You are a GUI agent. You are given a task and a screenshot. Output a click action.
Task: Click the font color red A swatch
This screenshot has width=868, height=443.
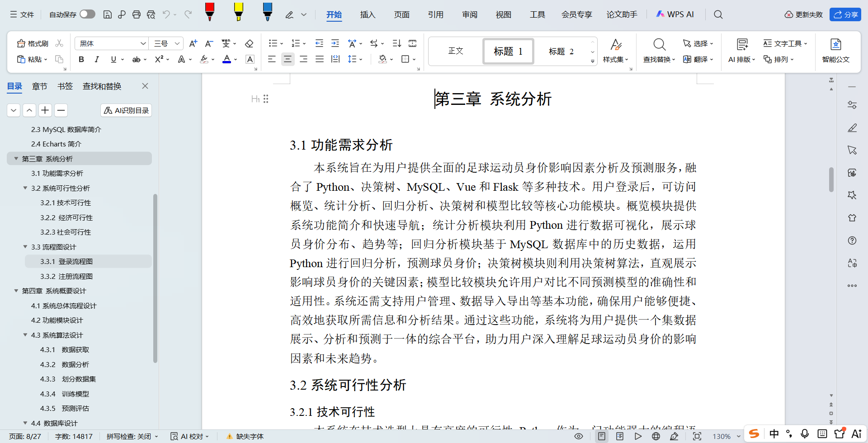coord(227,59)
